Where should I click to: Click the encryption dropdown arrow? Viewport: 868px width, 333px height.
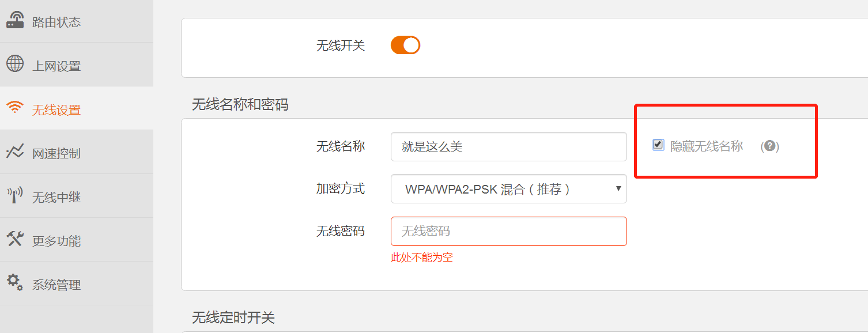618,189
